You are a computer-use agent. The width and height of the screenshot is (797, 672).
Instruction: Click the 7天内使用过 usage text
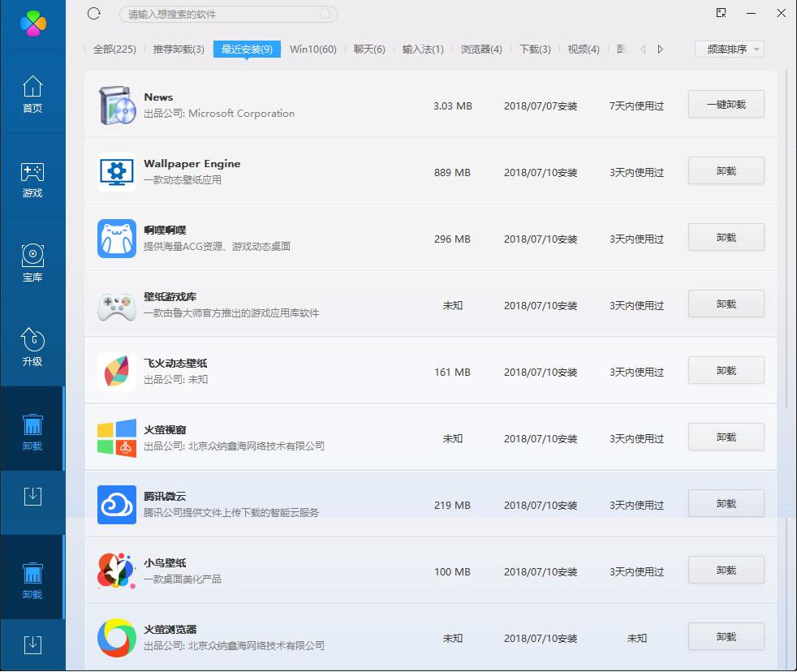[x=636, y=106]
